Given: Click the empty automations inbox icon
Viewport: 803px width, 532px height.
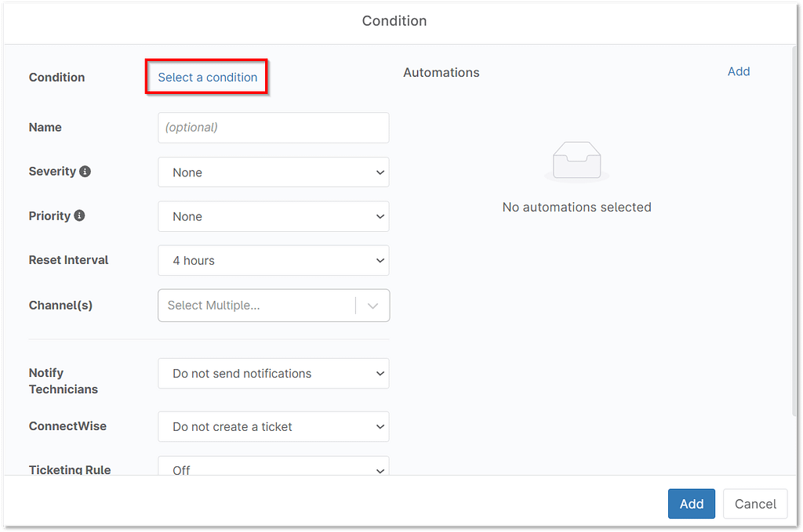Looking at the screenshot, I should tap(576, 160).
